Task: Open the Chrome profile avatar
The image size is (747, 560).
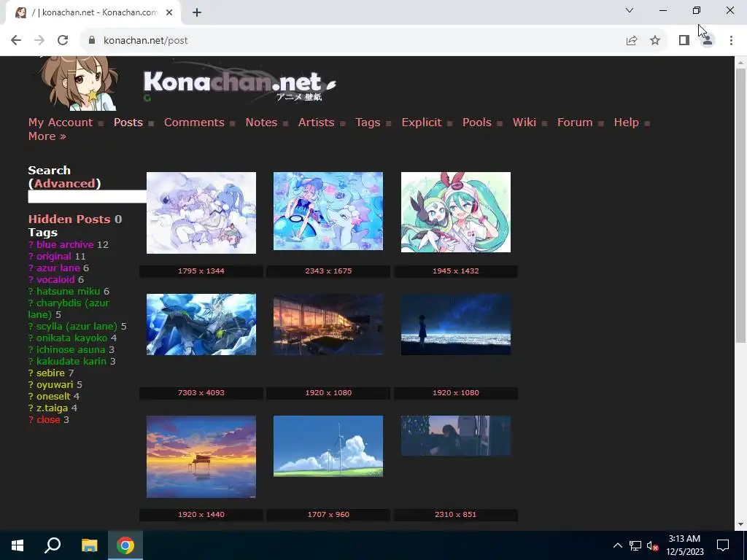Action: tap(708, 41)
